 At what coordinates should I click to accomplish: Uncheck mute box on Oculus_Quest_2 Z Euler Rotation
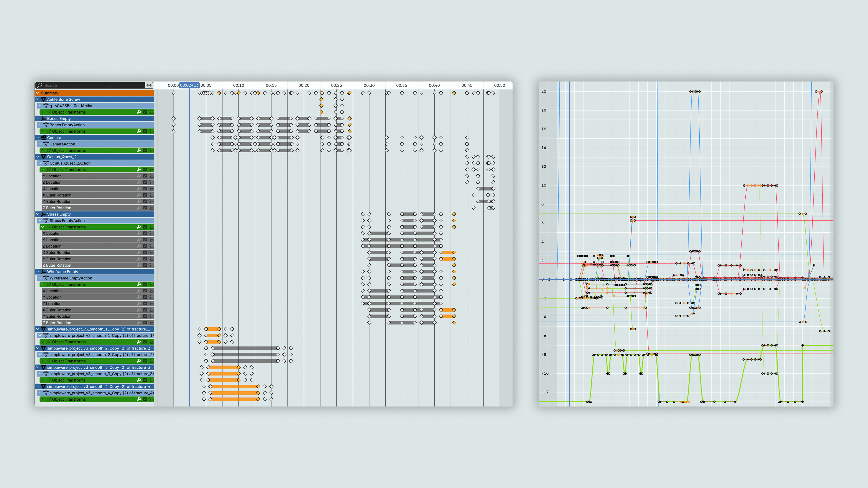(145, 208)
